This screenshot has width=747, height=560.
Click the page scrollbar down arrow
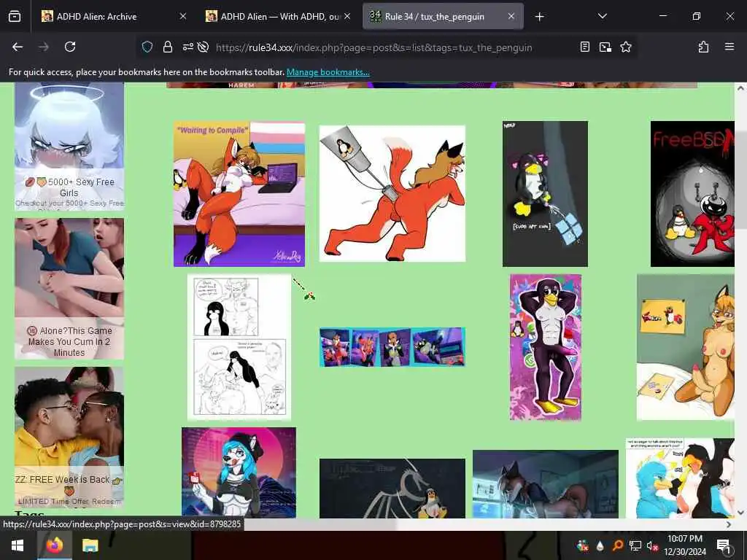(x=740, y=513)
